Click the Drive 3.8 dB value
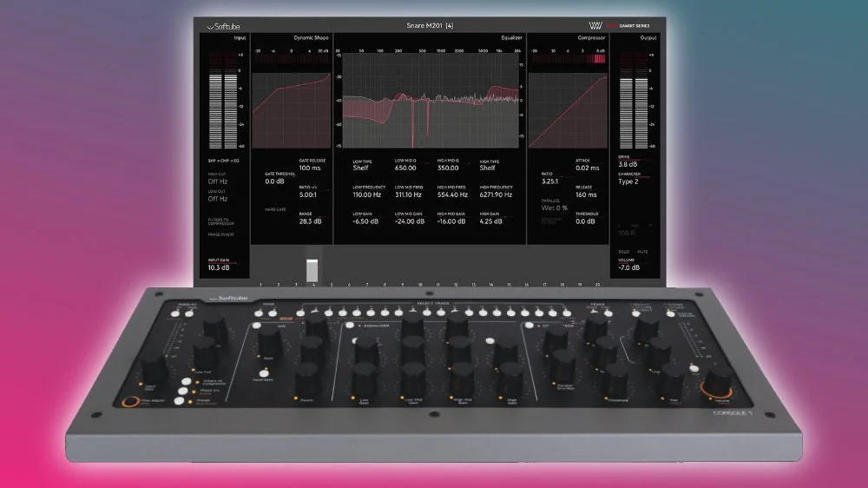 pos(628,164)
